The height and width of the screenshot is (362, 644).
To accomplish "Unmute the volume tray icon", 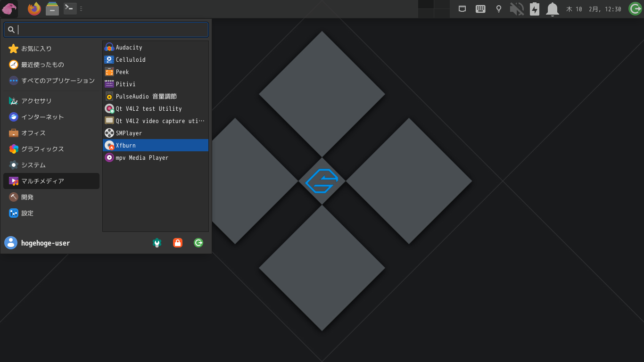I will pyautogui.click(x=517, y=8).
